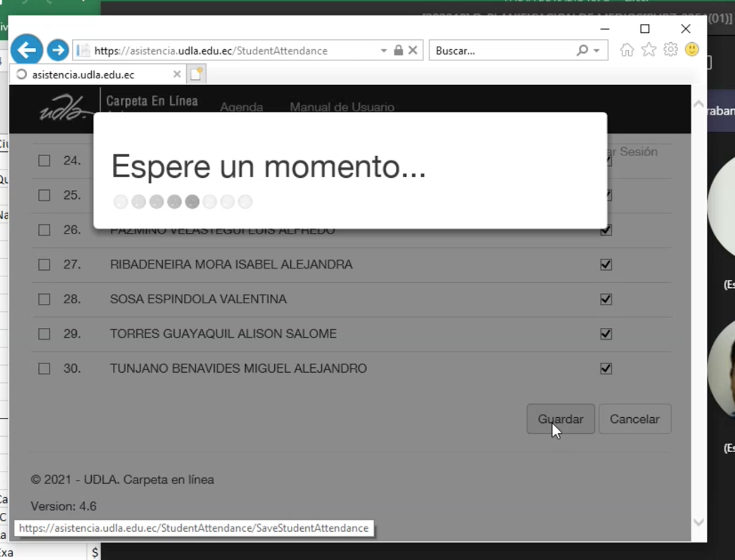Open a new tab with the blank tab button
The width and height of the screenshot is (735, 560).
click(x=196, y=74)
